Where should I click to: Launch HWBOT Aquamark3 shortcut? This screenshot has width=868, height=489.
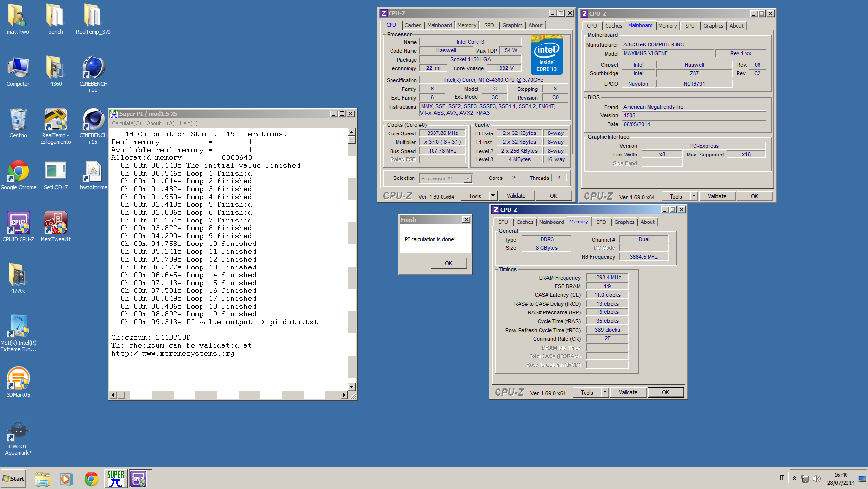point(18,439)
